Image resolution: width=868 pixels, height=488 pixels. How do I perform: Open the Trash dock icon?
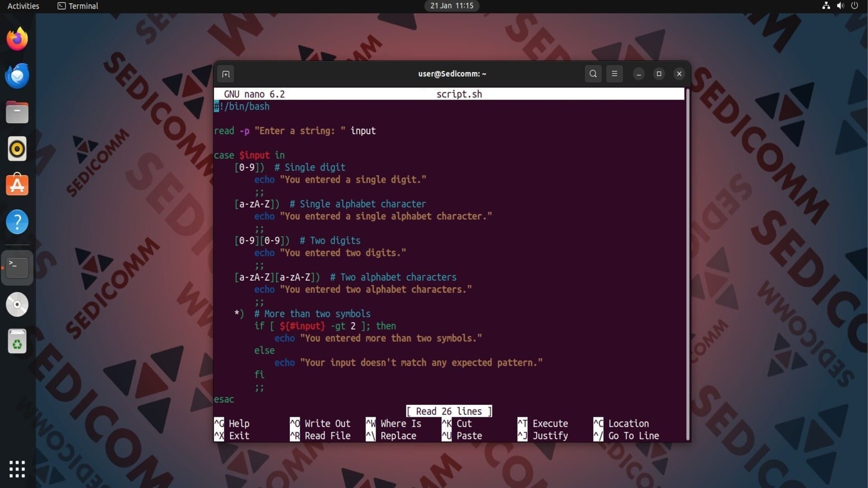17,341
